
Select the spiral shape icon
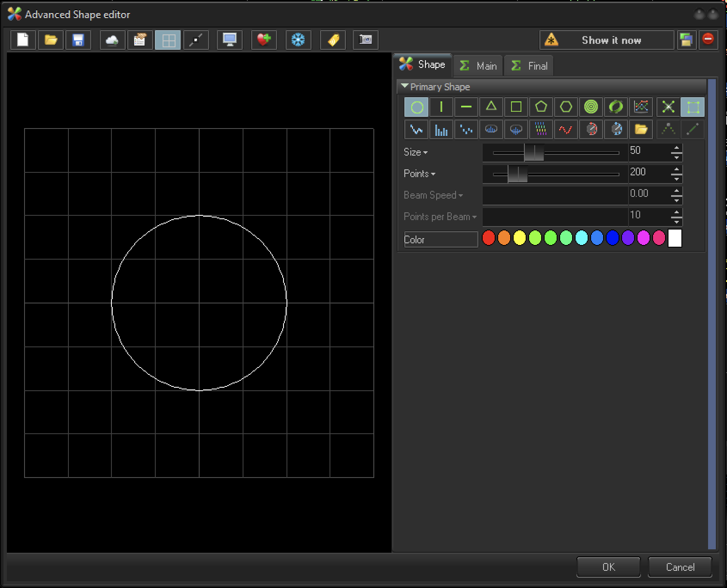[591, 107]
